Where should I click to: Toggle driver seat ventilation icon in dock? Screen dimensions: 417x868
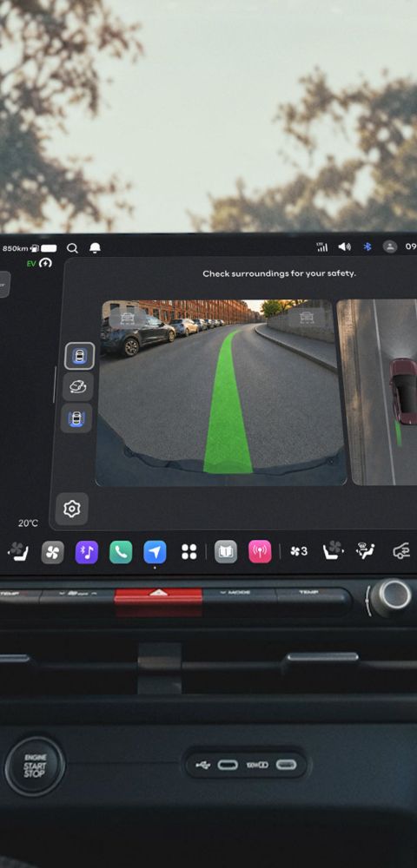pos(18,551)
